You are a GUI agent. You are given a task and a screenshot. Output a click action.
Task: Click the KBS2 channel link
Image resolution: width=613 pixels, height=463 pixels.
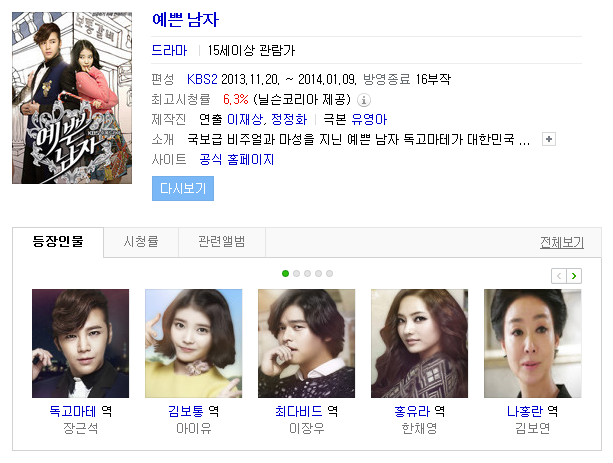pos(202,79)
